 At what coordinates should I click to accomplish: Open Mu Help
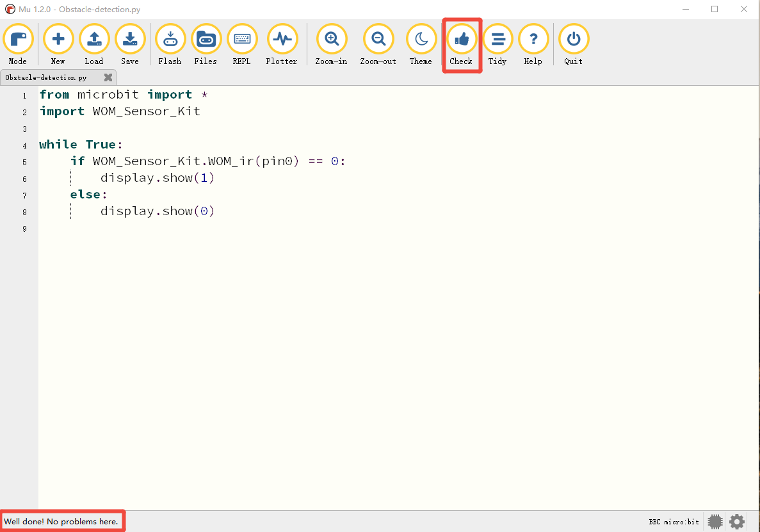click(x=533, y=39)
